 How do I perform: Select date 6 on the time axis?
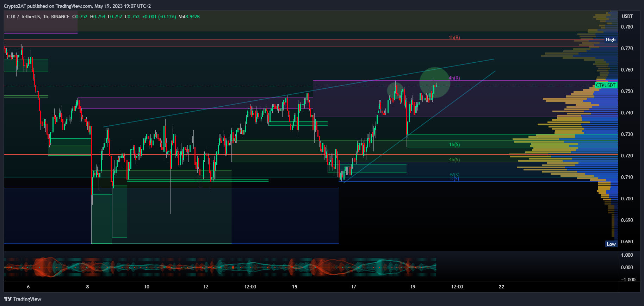29,287
